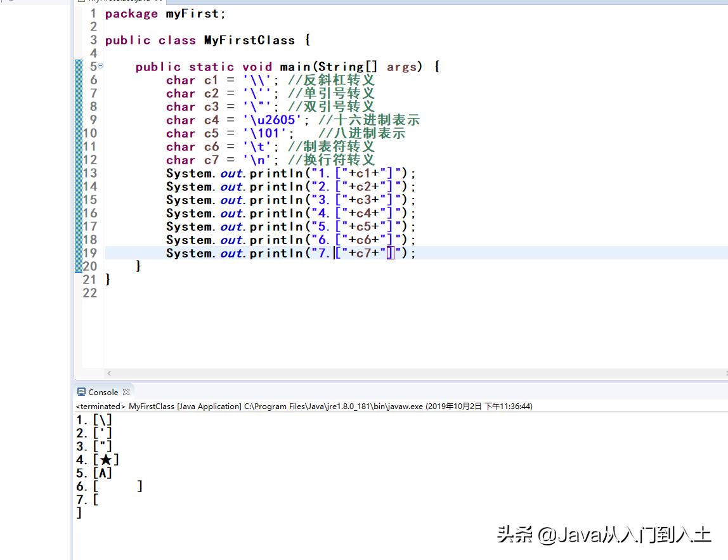Click the println statement containing +c6+
The height and width of the screenshot is (560, 728).
[290, 240]
